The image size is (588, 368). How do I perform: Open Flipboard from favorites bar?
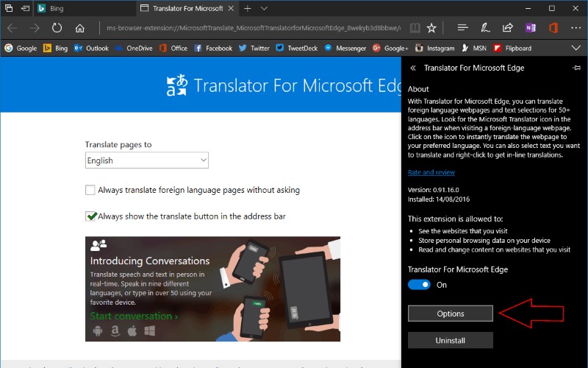pos(512,48)
